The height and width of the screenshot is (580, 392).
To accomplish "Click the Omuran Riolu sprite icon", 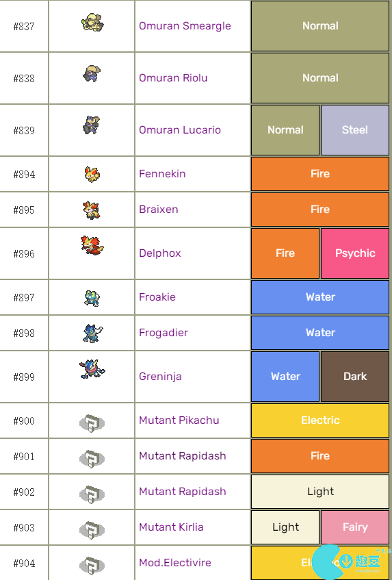I will pos(92,73).
